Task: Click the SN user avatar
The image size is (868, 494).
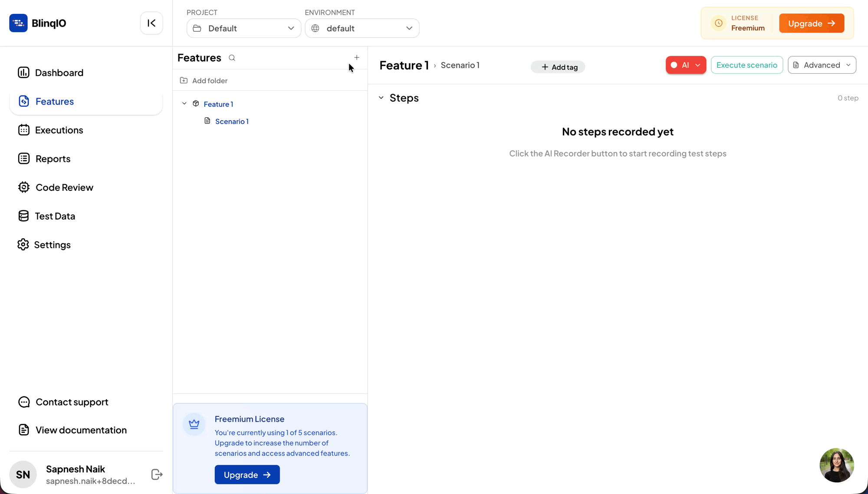Action: 23,474
